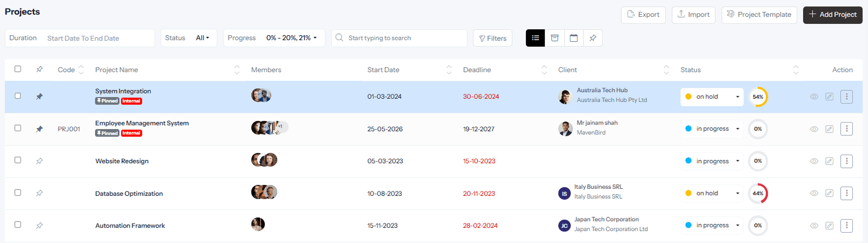Pin the Automation Framework project
868x243 pixels.
pos(39,226)
